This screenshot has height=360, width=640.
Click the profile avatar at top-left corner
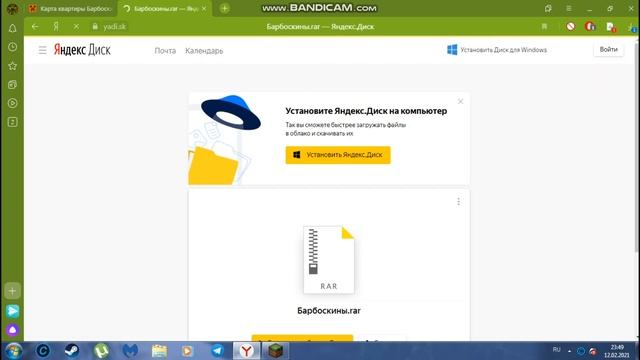[13, 8]
